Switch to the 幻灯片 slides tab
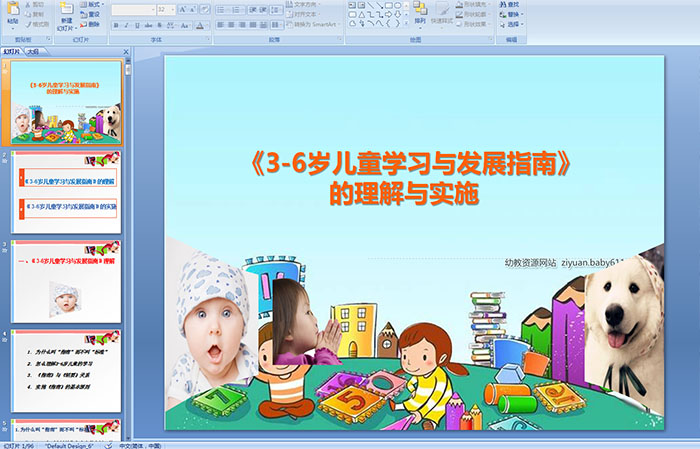 coord(12,51)
